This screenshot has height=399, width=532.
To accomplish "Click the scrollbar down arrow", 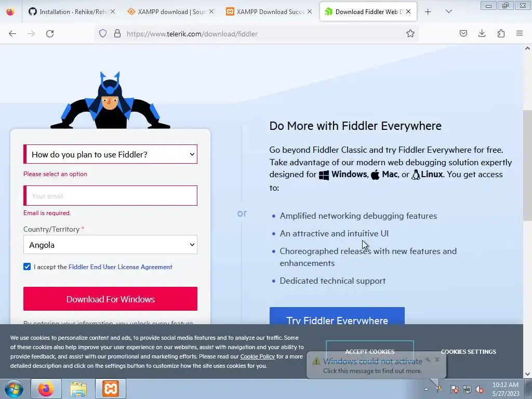I will [527, 374].
